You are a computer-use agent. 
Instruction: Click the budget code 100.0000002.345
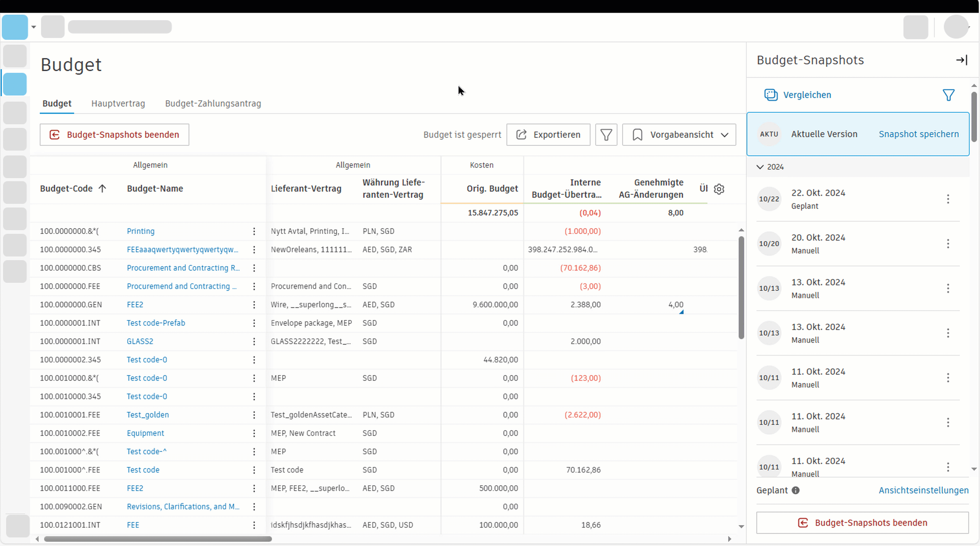click(70, 360)
